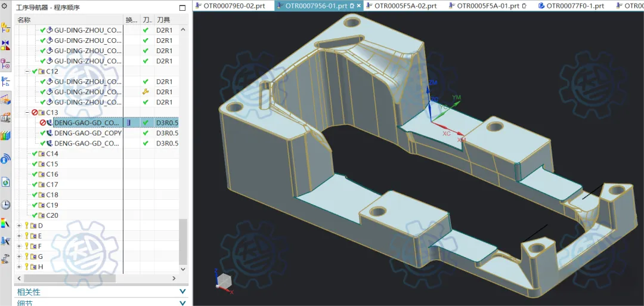
Task: Select the C14 program group
Action: [52, 154]
